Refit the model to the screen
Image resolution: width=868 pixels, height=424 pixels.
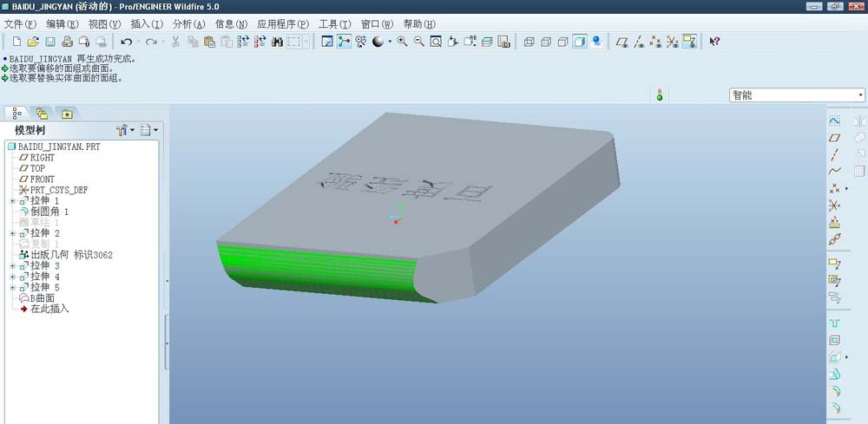click(437, 42)
